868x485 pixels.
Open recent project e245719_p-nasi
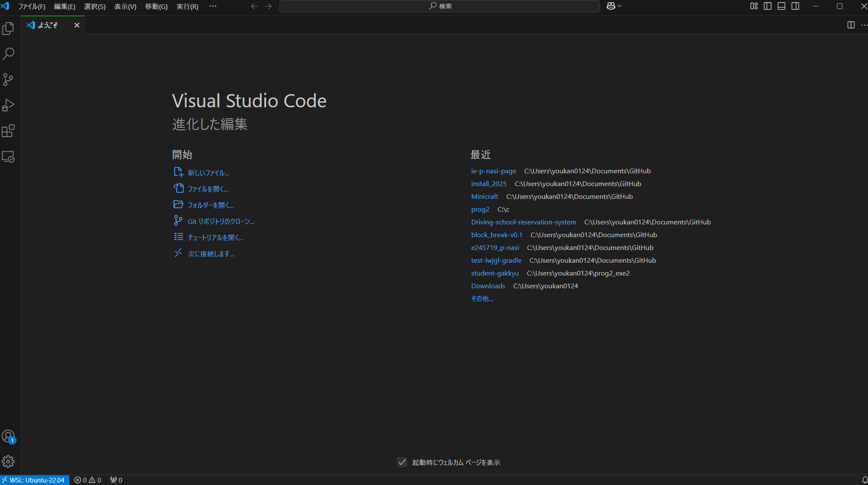pyautogui.click(x=495, y=247)
